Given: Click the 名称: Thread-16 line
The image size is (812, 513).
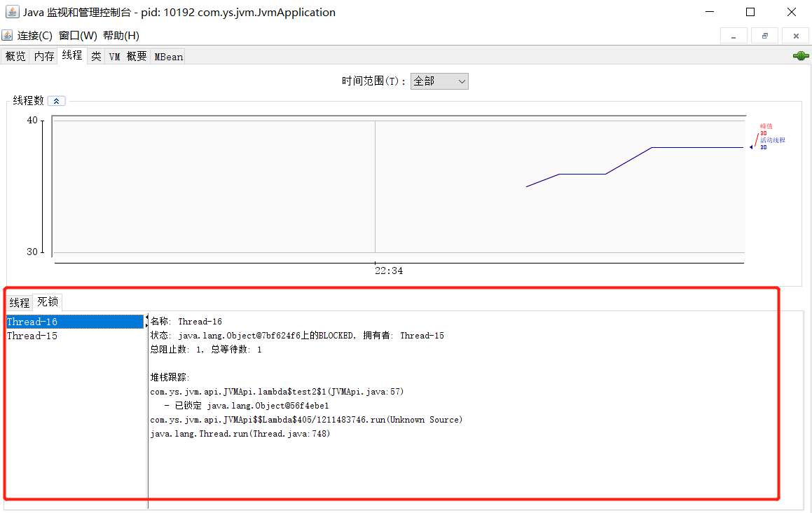Looking at the screenshot, I should point(186,322).
